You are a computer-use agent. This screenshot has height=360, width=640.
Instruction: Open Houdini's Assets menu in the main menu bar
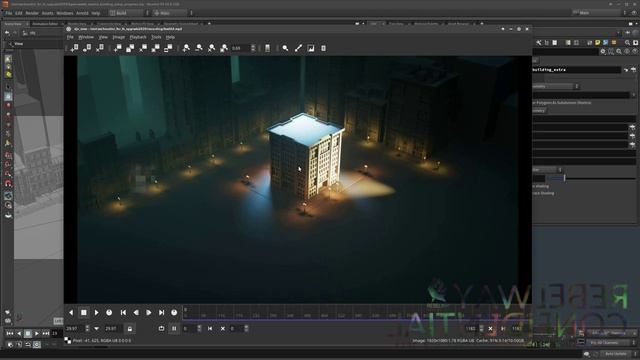click(x=47, y=13)
